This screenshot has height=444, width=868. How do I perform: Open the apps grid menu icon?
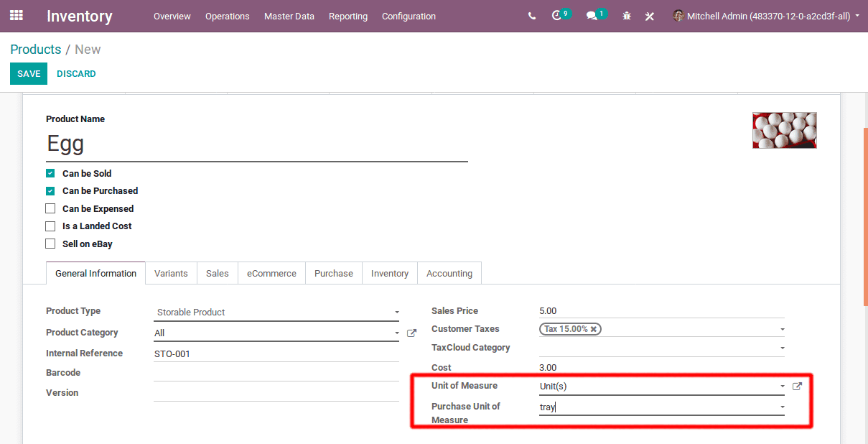pyautogui.click(x=16, y=15)
